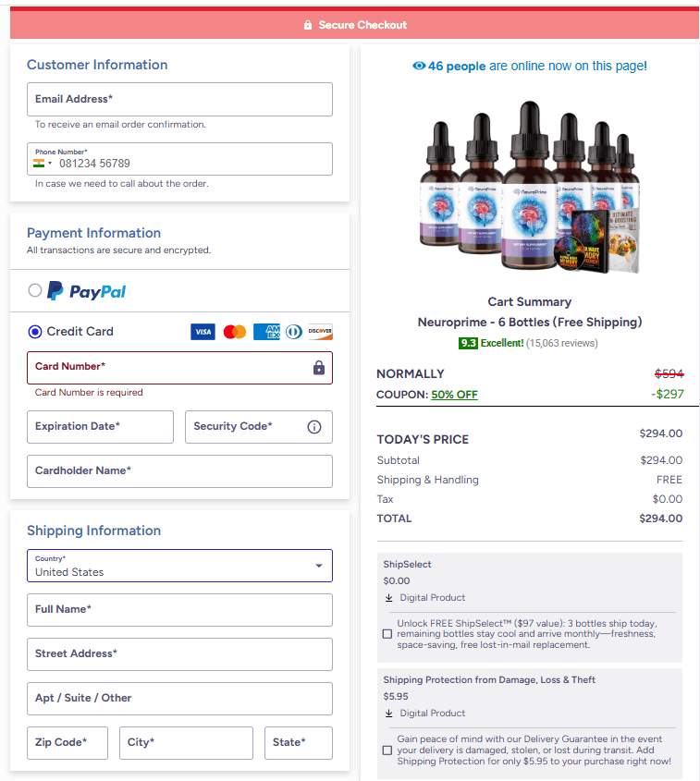The width and height of the screenshot is (700, 781).
Task: Click the Shipping Protection download icon
Action: point(387,713)
